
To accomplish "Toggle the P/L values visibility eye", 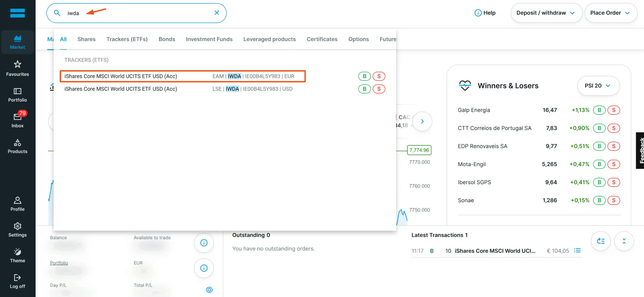I will click(209, 289).
